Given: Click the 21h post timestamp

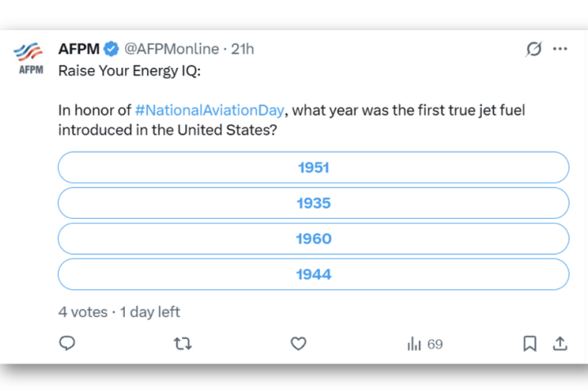Looking at the screenshot, I should (243, 49).
